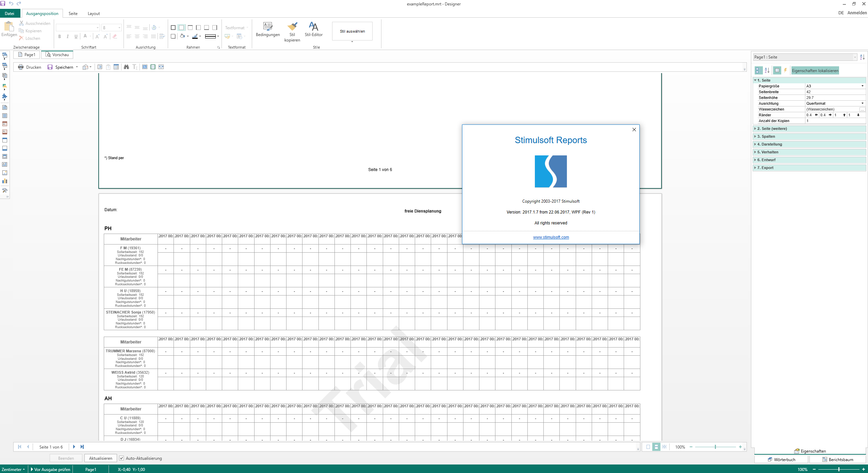The width and height of the screenshot is (868, 473).
Task: Click the chart component icon in left sidebar
Action: point(5,181)
